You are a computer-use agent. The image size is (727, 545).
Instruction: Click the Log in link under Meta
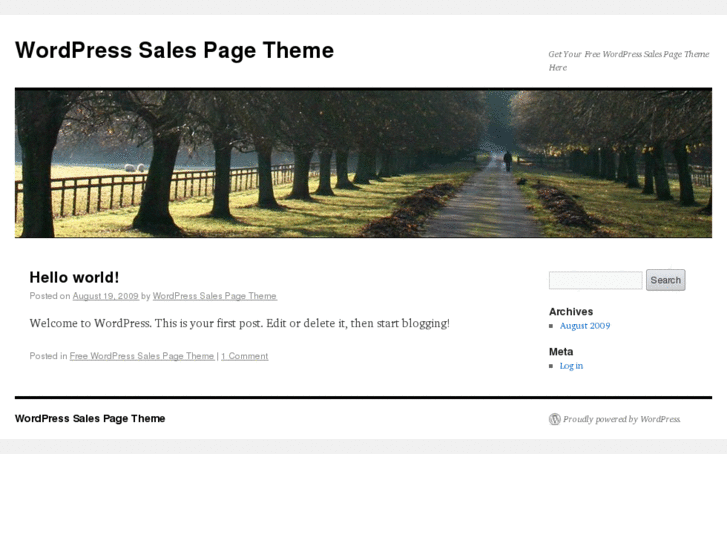coord(571,365)
